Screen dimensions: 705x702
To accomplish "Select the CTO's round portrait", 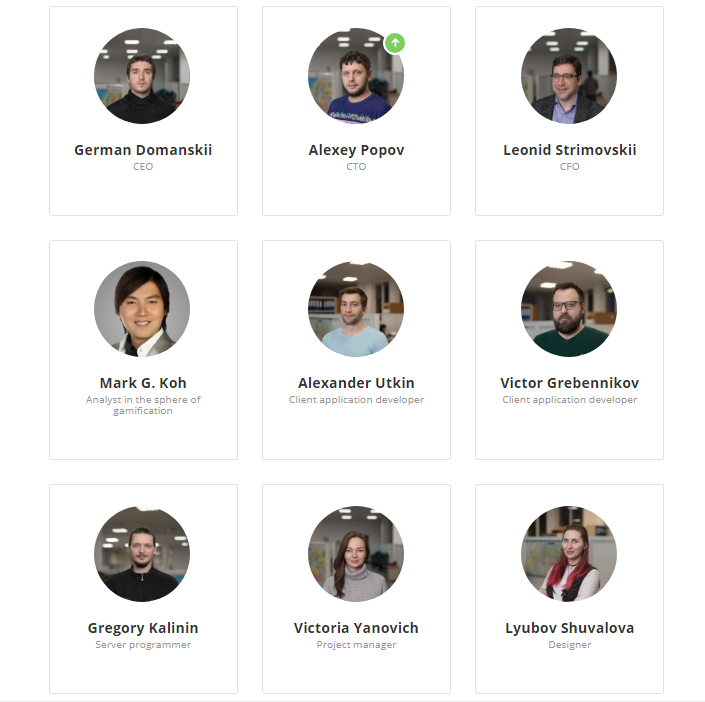I will [356, 76].
